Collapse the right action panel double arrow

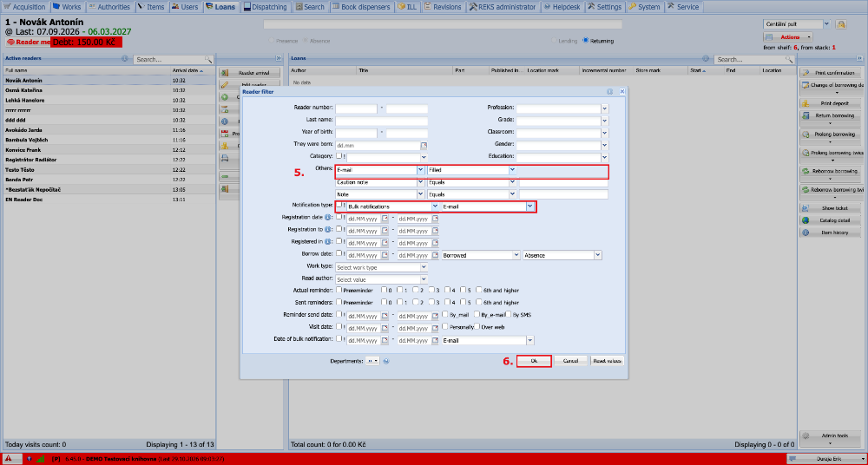pyautogui.click(x=859, y=58)
